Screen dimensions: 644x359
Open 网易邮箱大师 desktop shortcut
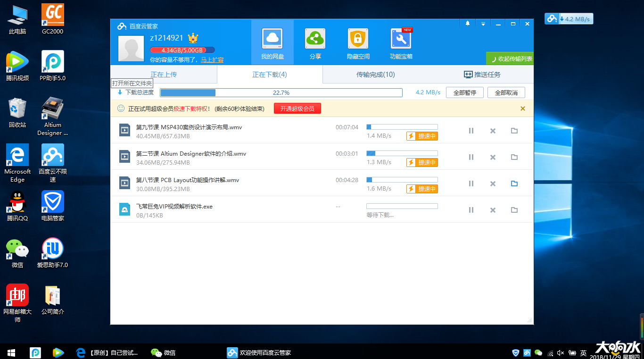click(x=17, y=303)
